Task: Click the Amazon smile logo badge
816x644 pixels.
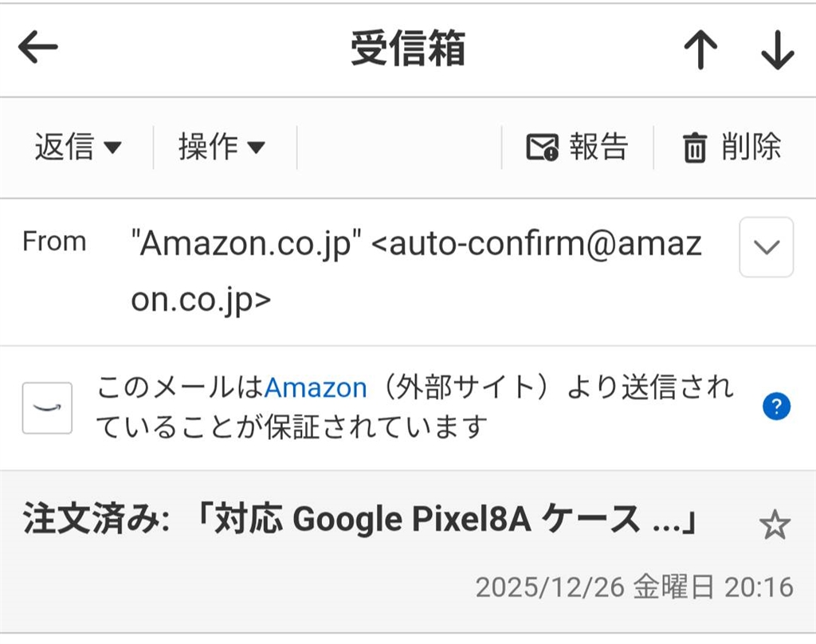Action: point(47,408)
